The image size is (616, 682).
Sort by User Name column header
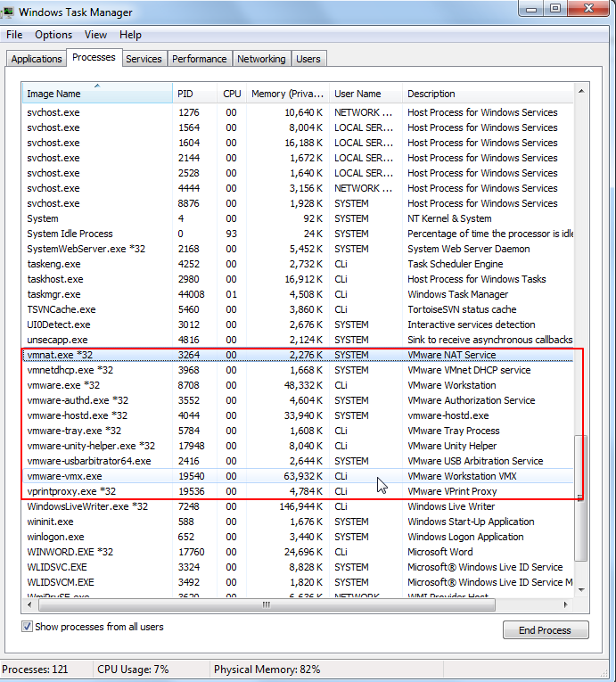(x=365, y=94)
